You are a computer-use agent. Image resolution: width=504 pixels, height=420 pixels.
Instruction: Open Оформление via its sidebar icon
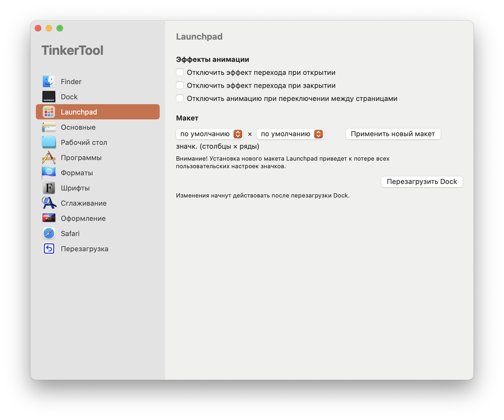(49, 218)
